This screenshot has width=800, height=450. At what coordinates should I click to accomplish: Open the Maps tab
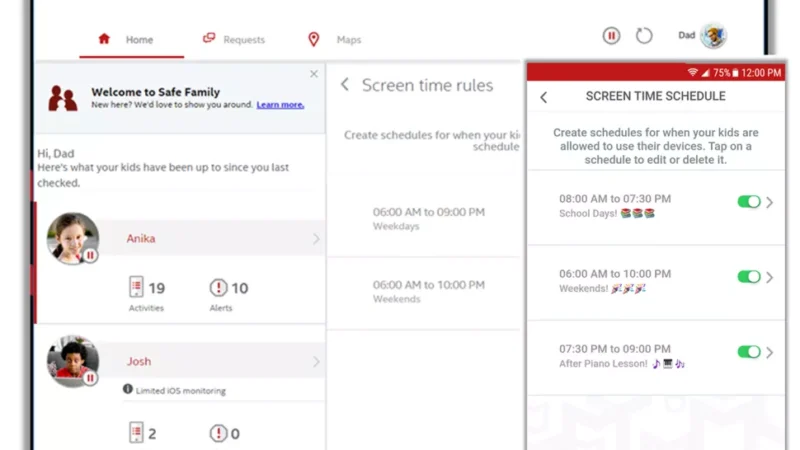coord(335,40)
